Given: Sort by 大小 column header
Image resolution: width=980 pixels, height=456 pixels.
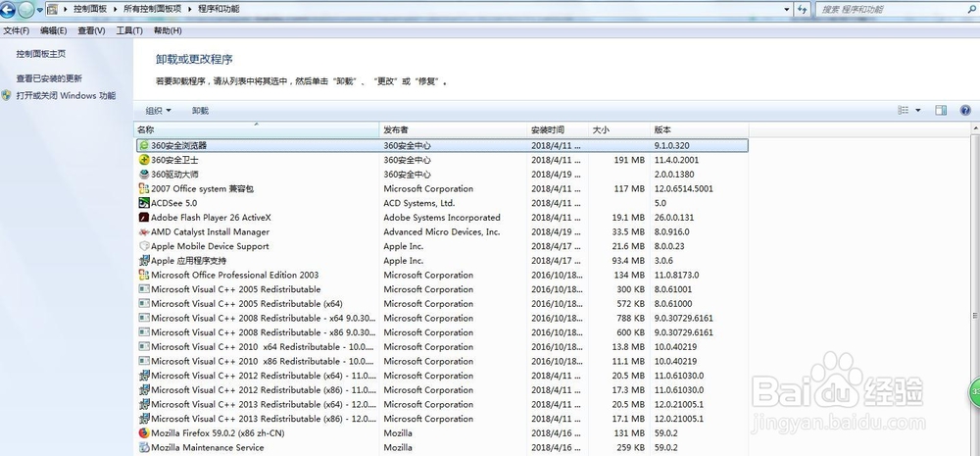Looking at the screenshot, I should coord(619,130).
